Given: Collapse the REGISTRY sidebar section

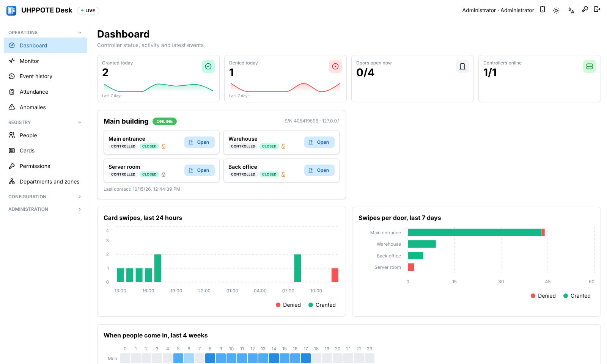Looking at the screenshot, I should point(45,122).
